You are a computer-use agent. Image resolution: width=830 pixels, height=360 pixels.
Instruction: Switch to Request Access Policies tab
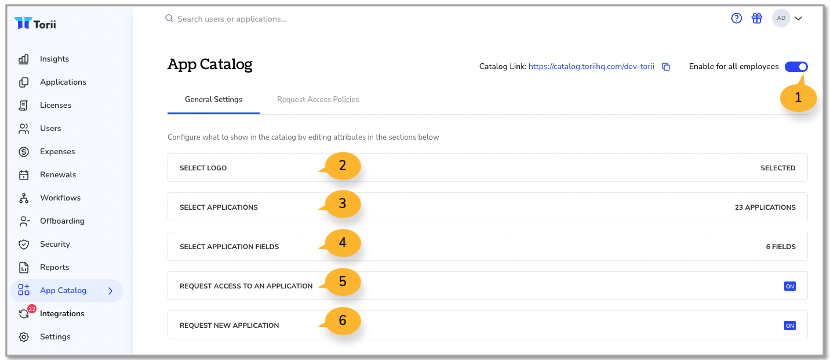point(318,99)
